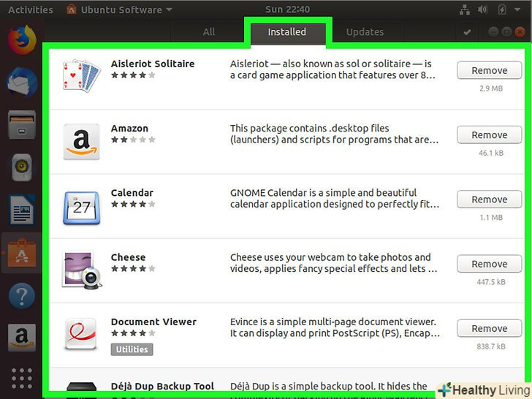This screenshot has width=532, height=399.
Task: Click the Calendar star rating
Action: [133, 204]
